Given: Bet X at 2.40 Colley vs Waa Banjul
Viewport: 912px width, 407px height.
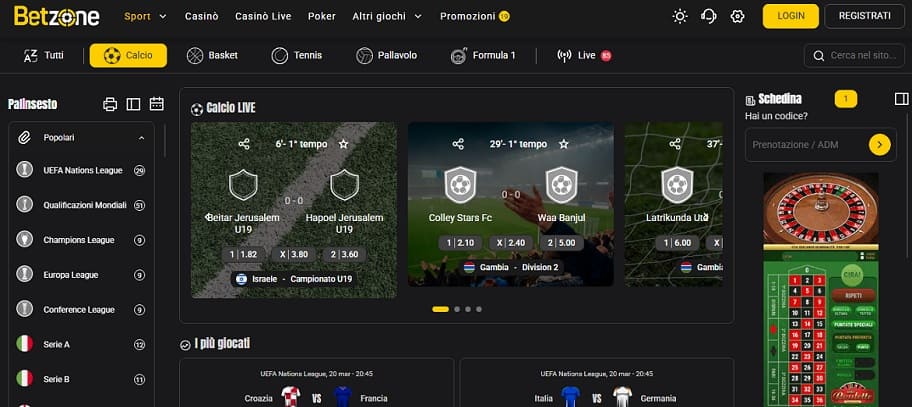Looking at the screenshot, I should click(x=511, y=243).
